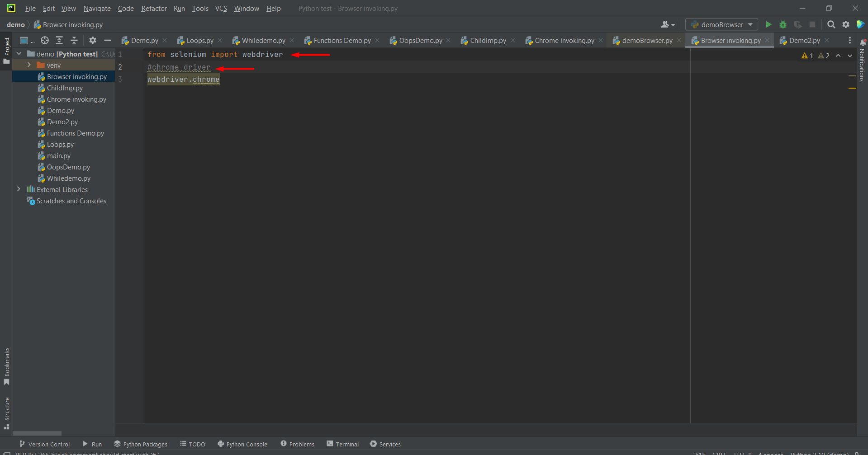868x455 pixels.
Task: Expand External Libraries node
Action: pos(19,189)
